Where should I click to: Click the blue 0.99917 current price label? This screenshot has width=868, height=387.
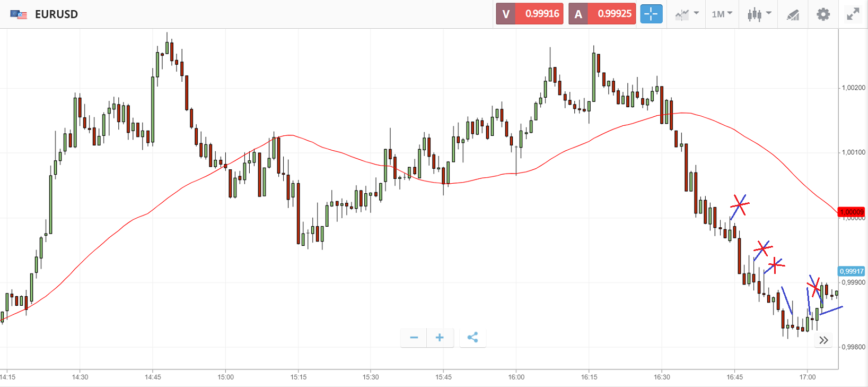coord(851,271)
